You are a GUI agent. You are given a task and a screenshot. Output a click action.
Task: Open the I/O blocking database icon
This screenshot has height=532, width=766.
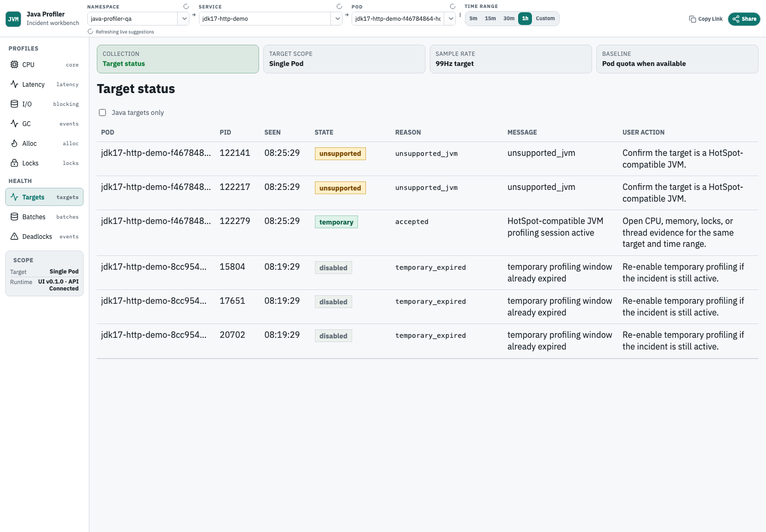point(14,104)
